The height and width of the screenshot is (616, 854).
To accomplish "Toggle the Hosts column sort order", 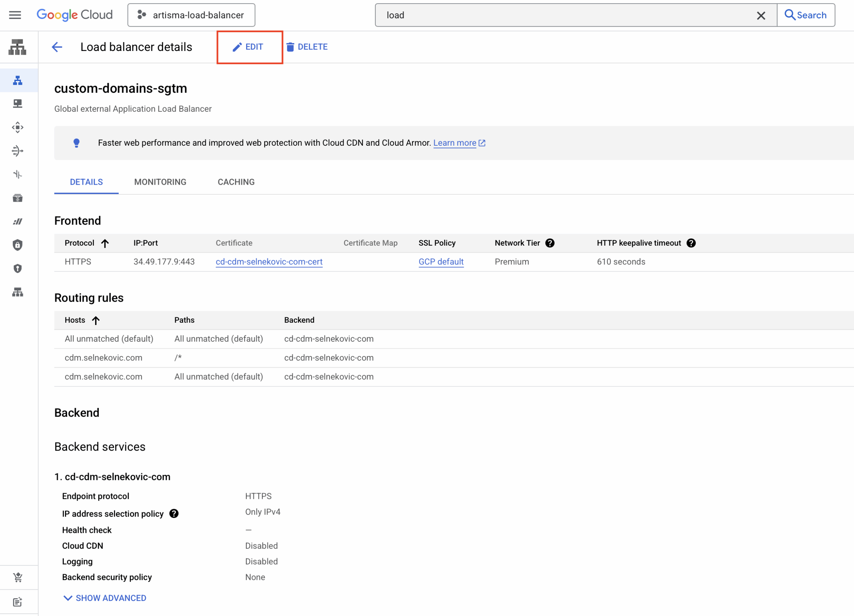I will 96,320.
